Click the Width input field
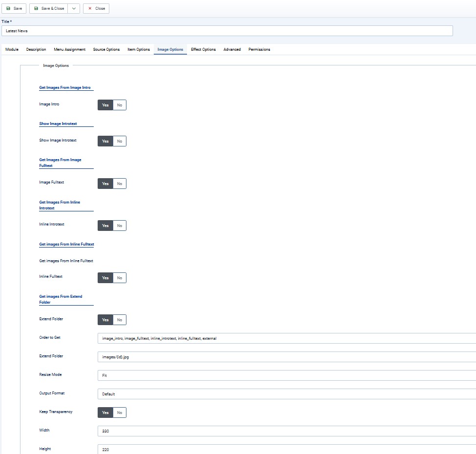Screen dimensions: 476x454 coord(287,431)
